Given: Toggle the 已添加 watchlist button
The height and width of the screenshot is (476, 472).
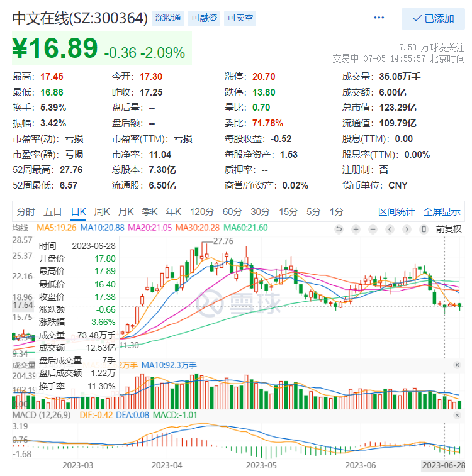Looking at the screenshot, I should 432,19.
